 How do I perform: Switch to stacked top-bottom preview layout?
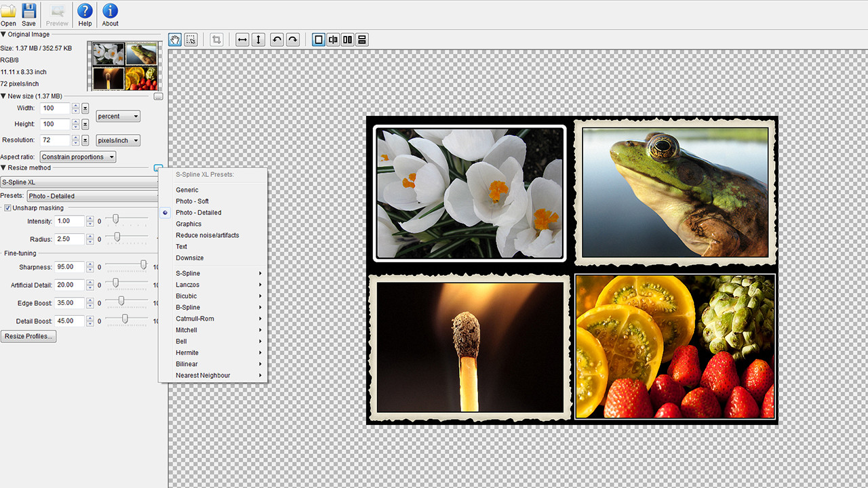(x=362, y=40)
